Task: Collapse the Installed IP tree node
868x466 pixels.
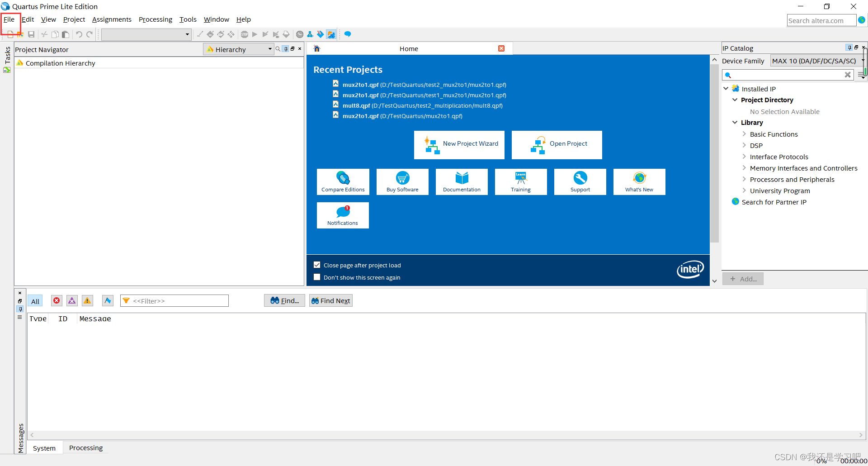Action: click(x=726, y=89)
